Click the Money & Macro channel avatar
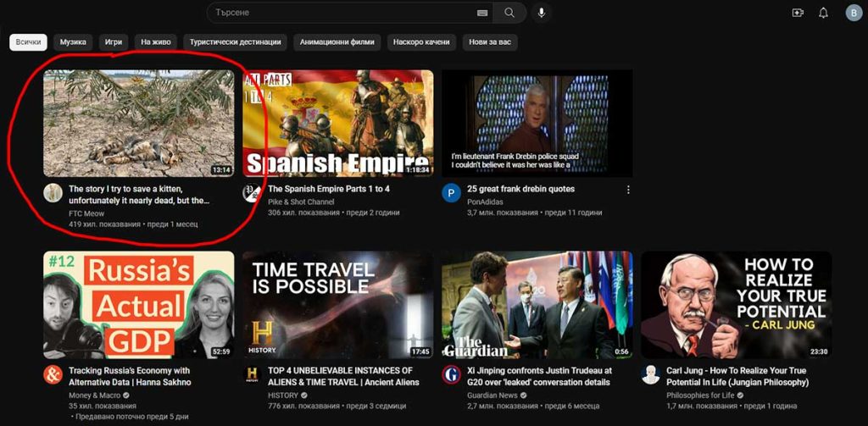This screenshot has height=426, width=868. tap(53, 374)
